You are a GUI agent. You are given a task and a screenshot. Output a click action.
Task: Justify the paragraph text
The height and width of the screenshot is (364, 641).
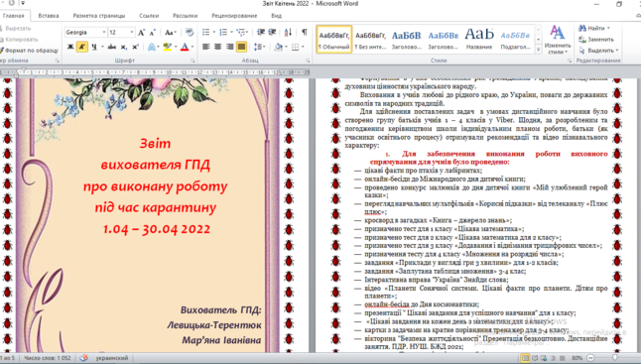coord(241,47)
